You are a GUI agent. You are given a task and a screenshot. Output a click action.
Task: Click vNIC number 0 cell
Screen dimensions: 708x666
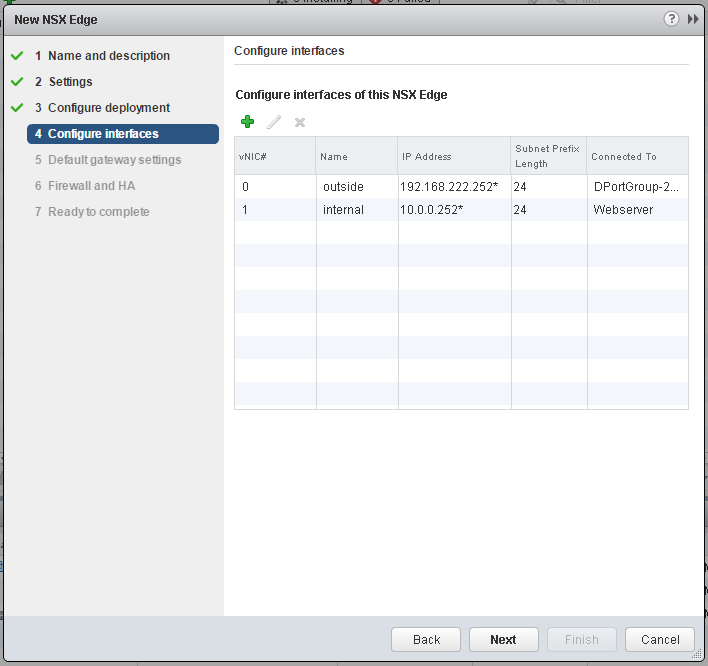pos(275,186)
